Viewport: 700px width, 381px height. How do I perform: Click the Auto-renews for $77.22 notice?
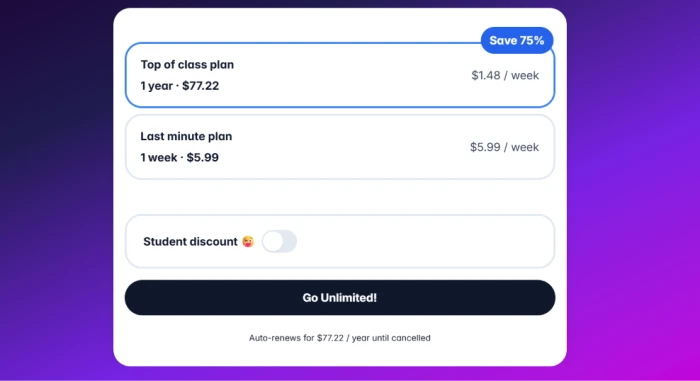tap(340, 338)
